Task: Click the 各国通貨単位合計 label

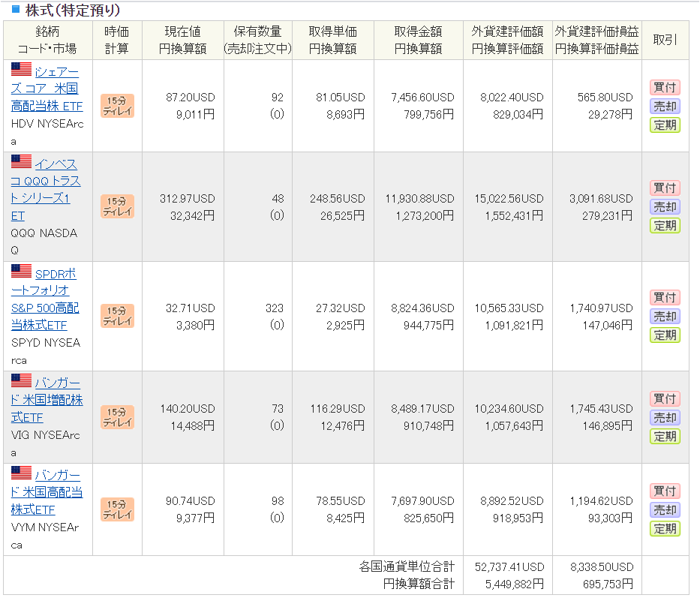Action: pyautogui.click(x=407, y=566)
